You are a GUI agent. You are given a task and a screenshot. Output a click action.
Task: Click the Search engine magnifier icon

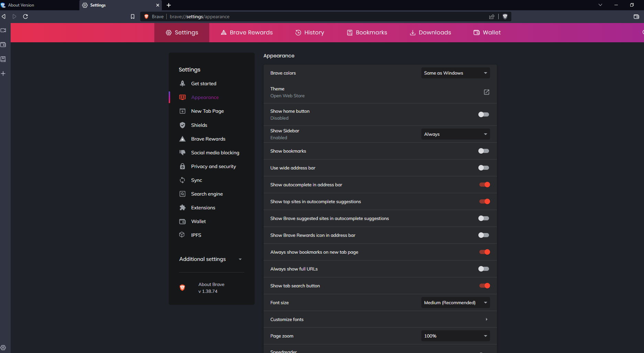182,194
